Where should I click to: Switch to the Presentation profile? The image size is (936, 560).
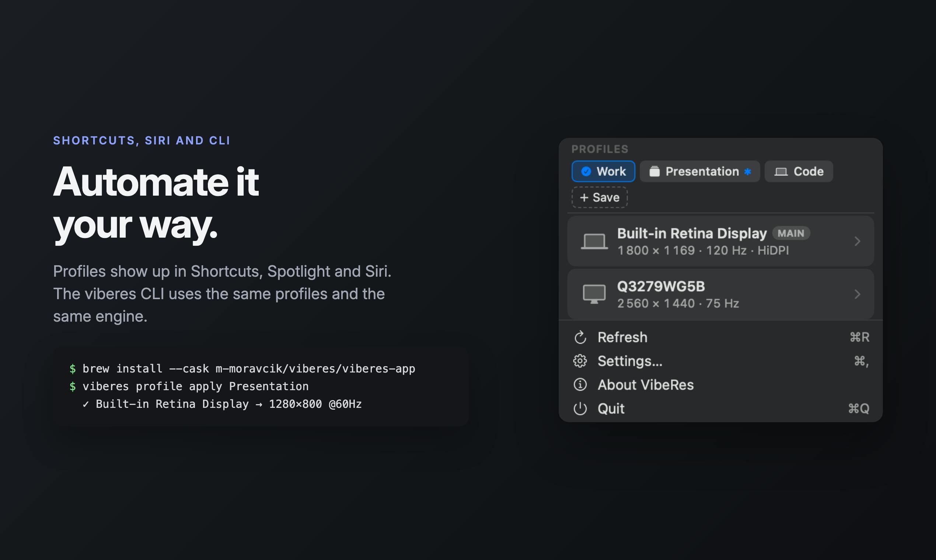[700, 171]
